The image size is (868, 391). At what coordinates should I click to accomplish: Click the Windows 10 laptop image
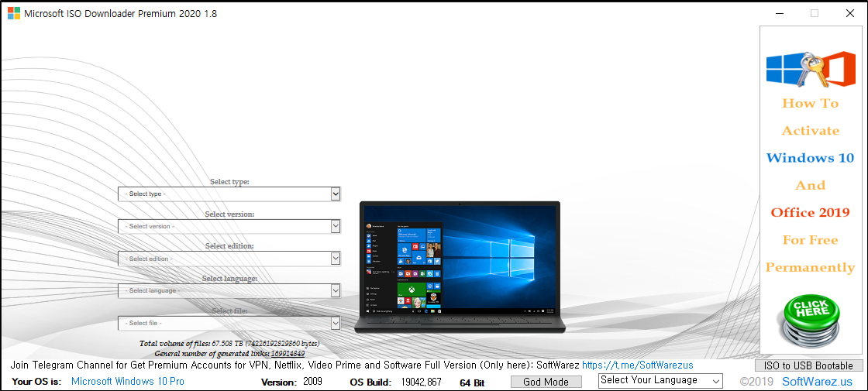click(x=460, y=267)
